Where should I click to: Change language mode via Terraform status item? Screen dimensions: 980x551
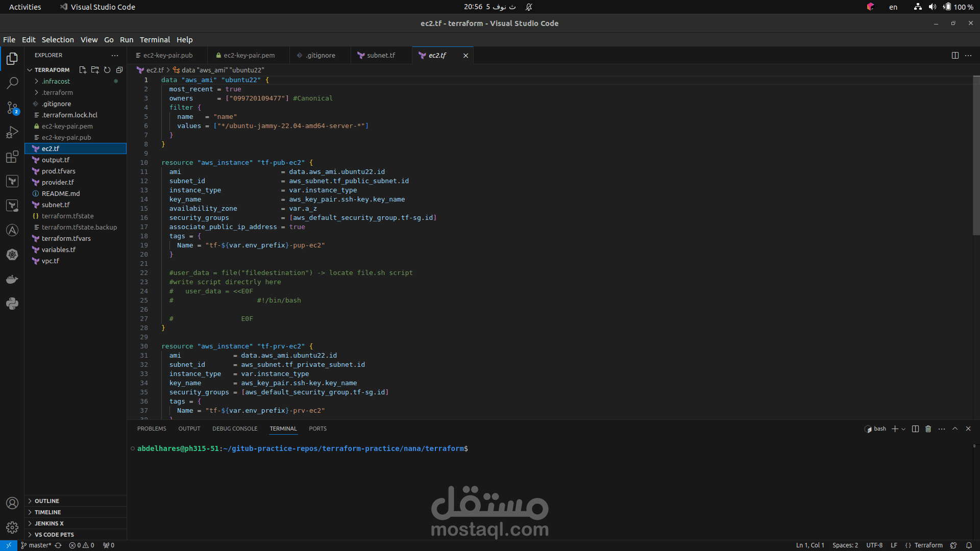tap(928, 545)
